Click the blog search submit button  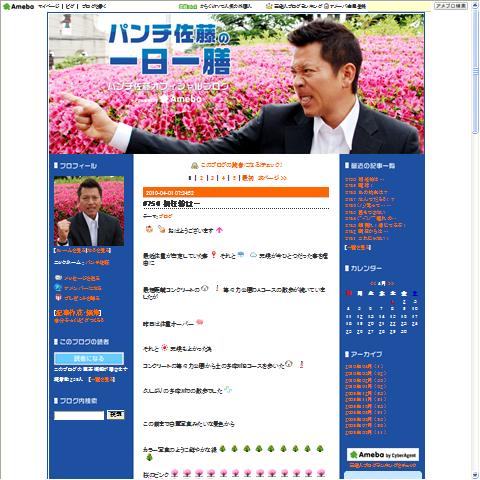[x=115, y=415]
